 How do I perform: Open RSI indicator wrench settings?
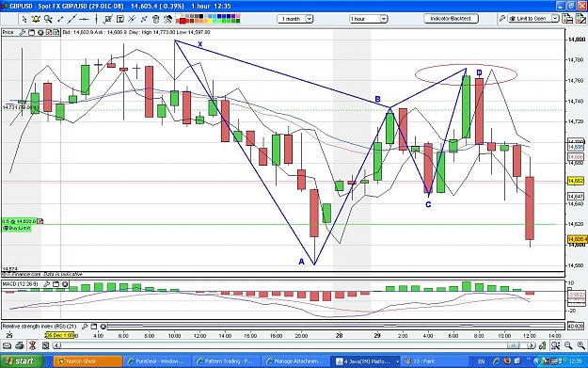85,327
